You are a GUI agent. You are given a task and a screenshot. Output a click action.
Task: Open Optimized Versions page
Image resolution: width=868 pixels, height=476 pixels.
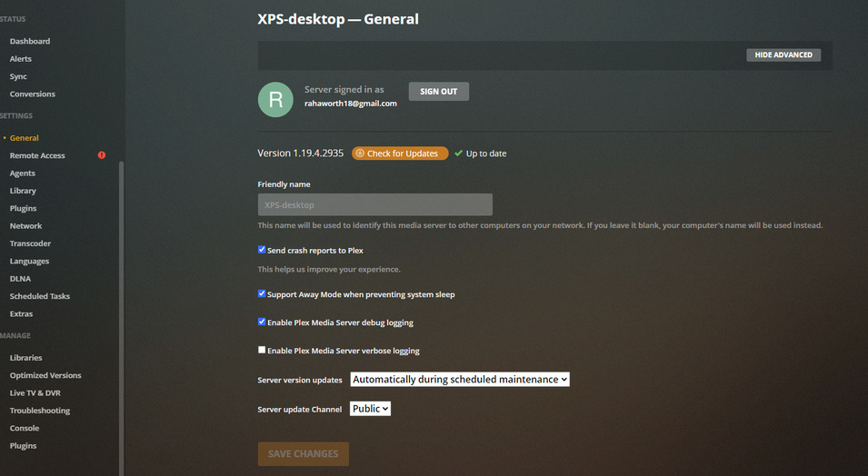[45, 375]
